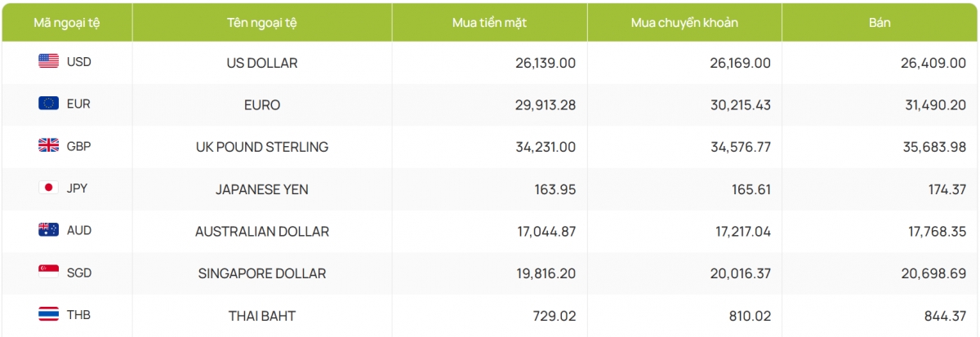Select the US DOLLAR currency name
The width and height of the screenshot is (980, 337).
tap(261, 63)
